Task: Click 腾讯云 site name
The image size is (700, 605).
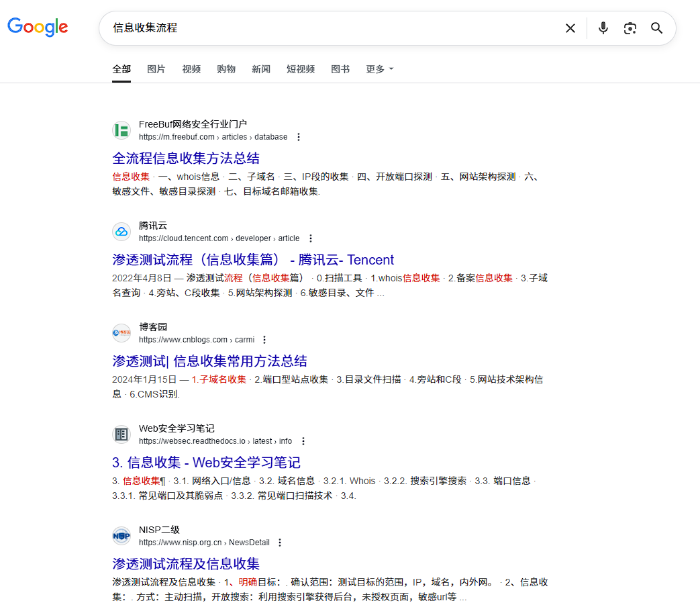Action: click(x=152, y=226)
